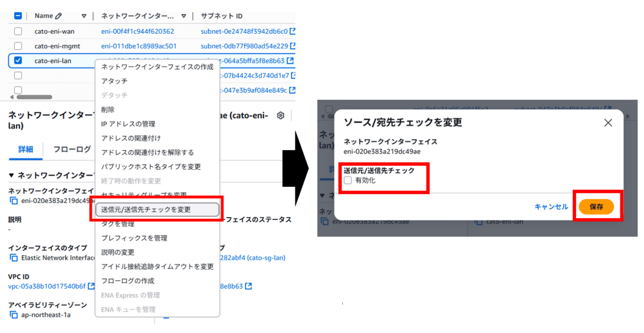The image size is (644, 333).
Task: Open external link icon beside VPC ID
Action: click(91, 287)
